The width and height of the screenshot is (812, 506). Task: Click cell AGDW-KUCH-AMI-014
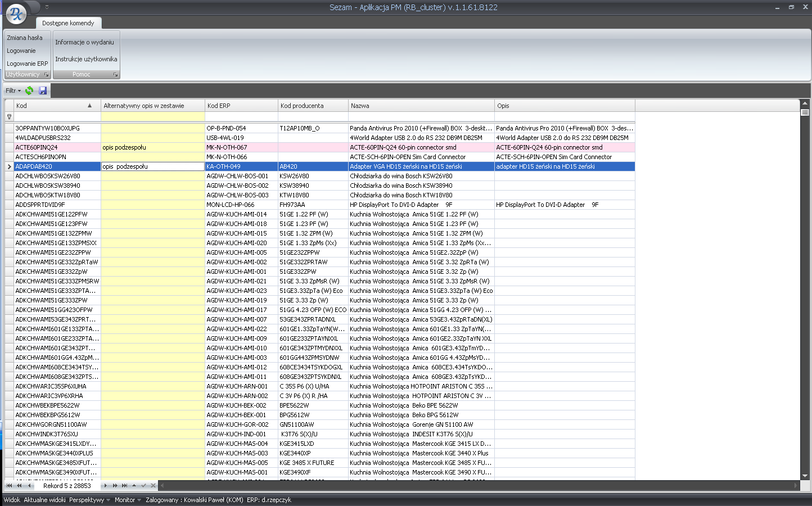pos(241,214)
